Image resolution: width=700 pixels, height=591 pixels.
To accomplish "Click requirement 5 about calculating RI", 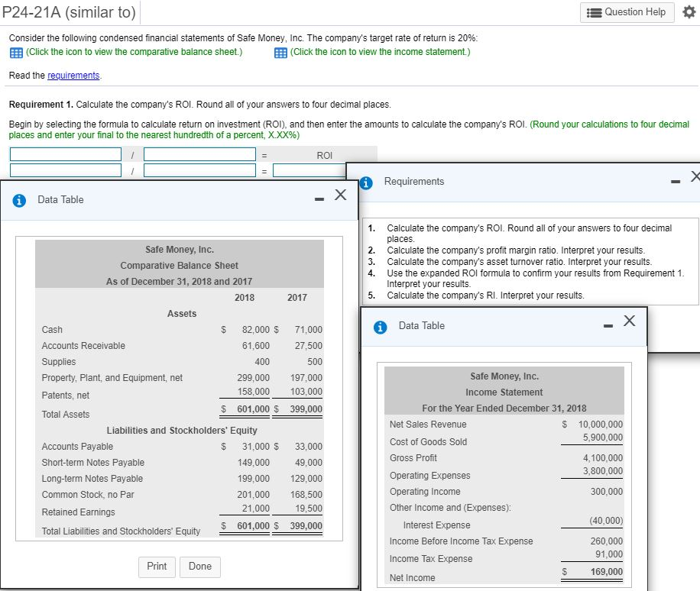I will [485, 295].
